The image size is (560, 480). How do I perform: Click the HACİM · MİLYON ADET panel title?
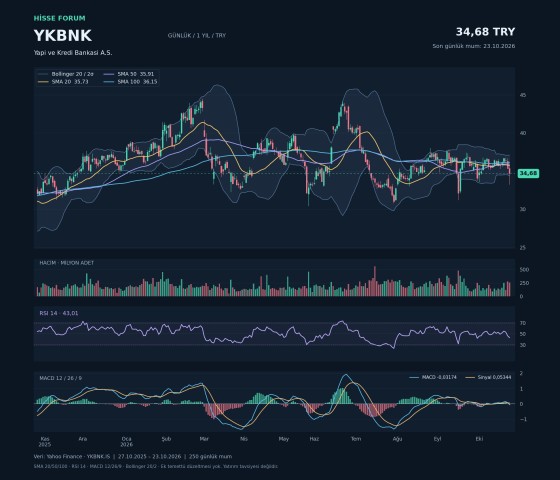pyautogui.click(x=66, y=262)
